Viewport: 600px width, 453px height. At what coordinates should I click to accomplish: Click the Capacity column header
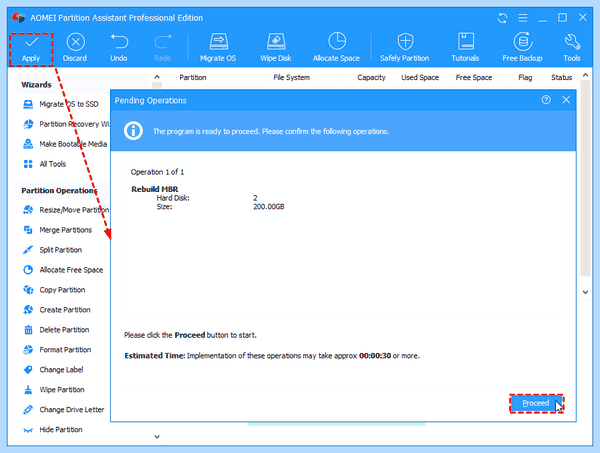tap(371, 77)
